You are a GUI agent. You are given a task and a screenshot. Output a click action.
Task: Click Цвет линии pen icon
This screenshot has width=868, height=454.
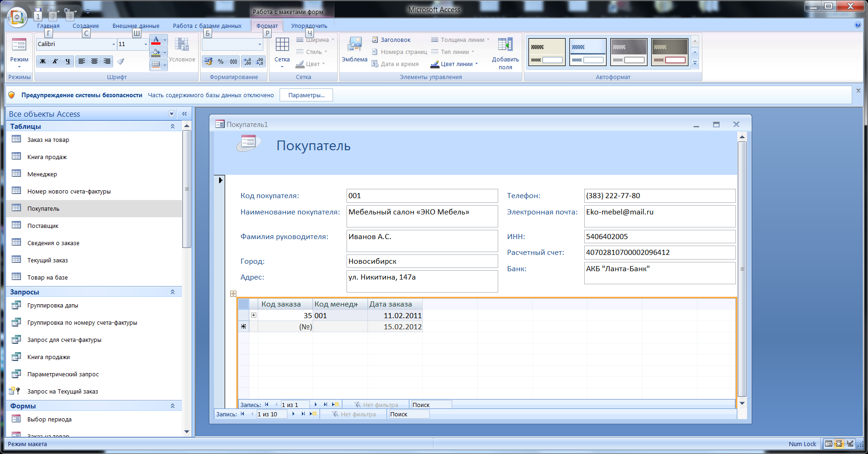[x=435, y=64]
